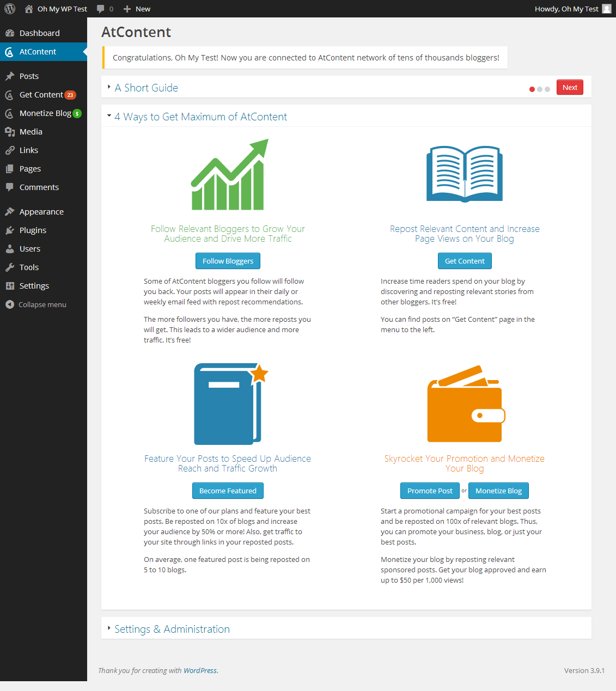Viewport: 616px width, 691px height.
Task: Click the Tools wrench icon
Action: pos(10,267)
